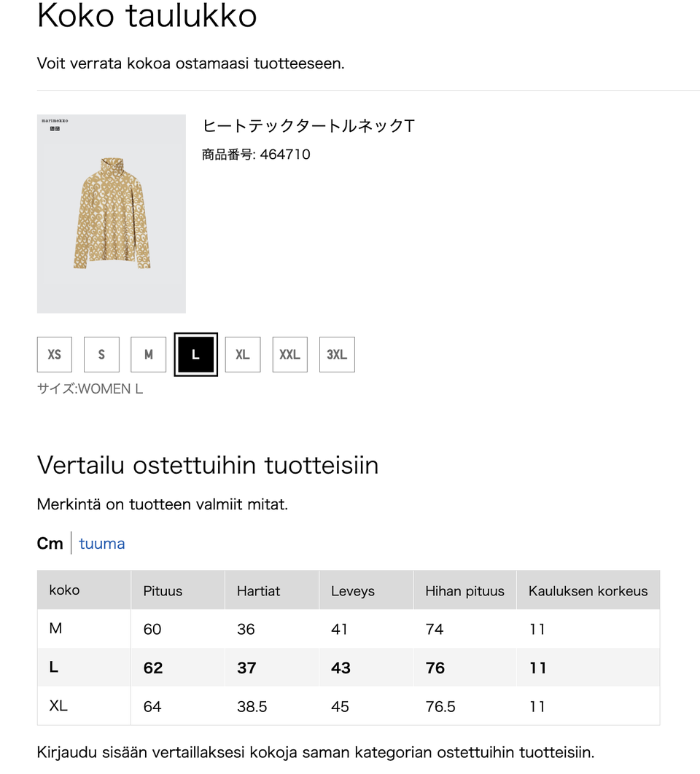
Task: Click the Pituus column header
Action: coord(163,591)
